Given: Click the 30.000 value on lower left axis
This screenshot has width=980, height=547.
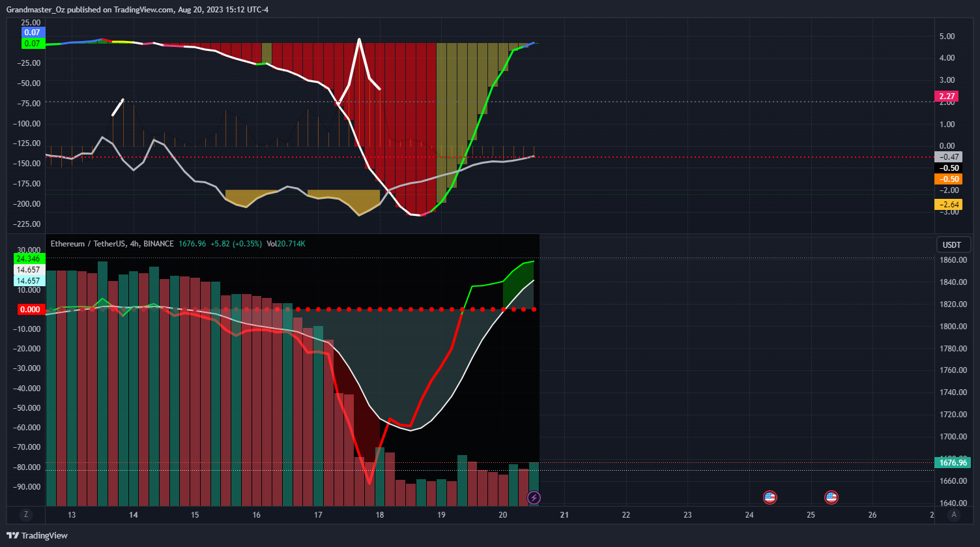Looking at the screenshot, I should click(29, 250).
